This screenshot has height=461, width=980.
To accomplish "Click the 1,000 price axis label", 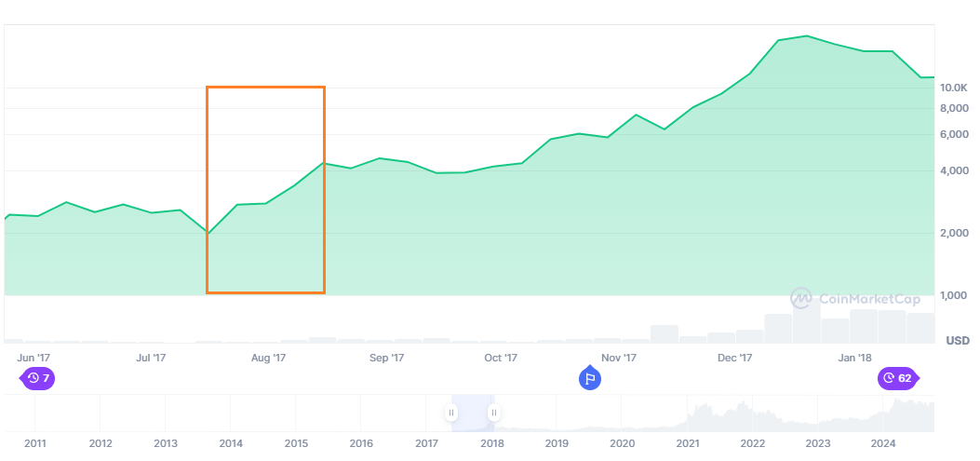I will 956,296.
